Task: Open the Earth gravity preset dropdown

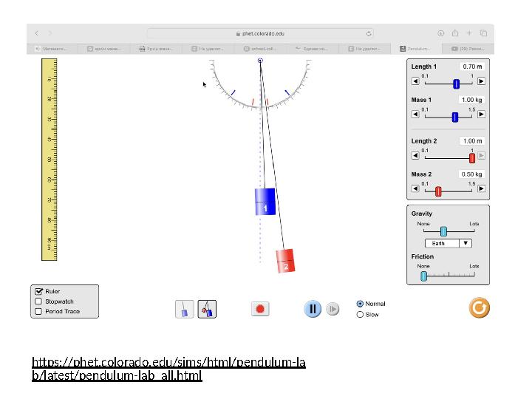Action: click(449, 243)
